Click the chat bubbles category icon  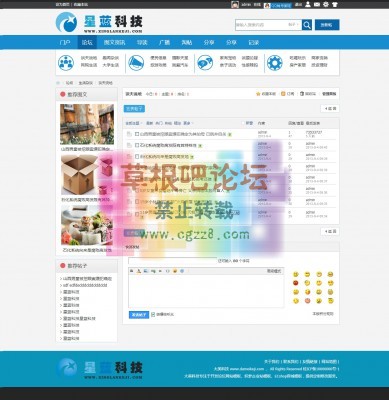tap(205, 62)
